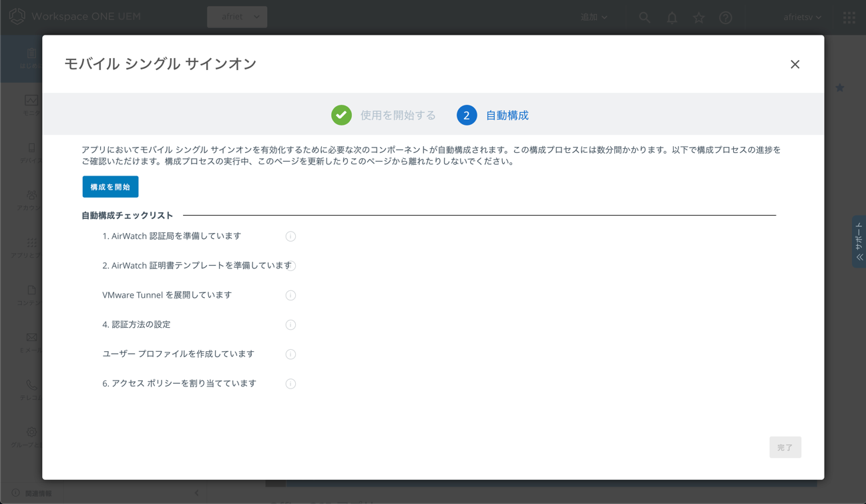Open info icon for VMware Tunnel step
Image resolution: width=866 pixels, height=504 pixels.
[x=290, y=295]
